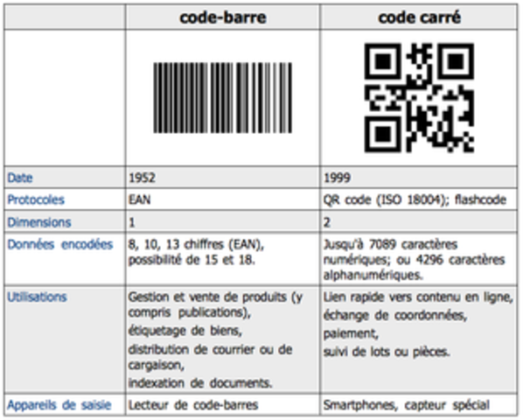This screenshot has height=420, width=523.
Task: Click the 'Appareils de saisie' row label
Action: [59, 405]
